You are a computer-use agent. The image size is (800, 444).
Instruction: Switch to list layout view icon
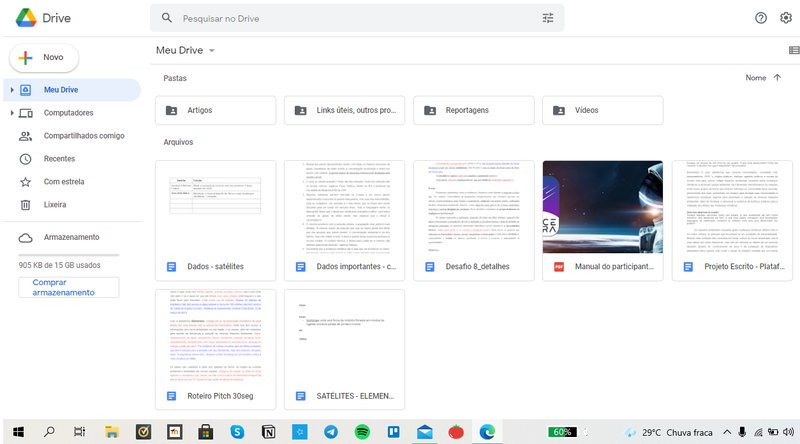(794, 50)
